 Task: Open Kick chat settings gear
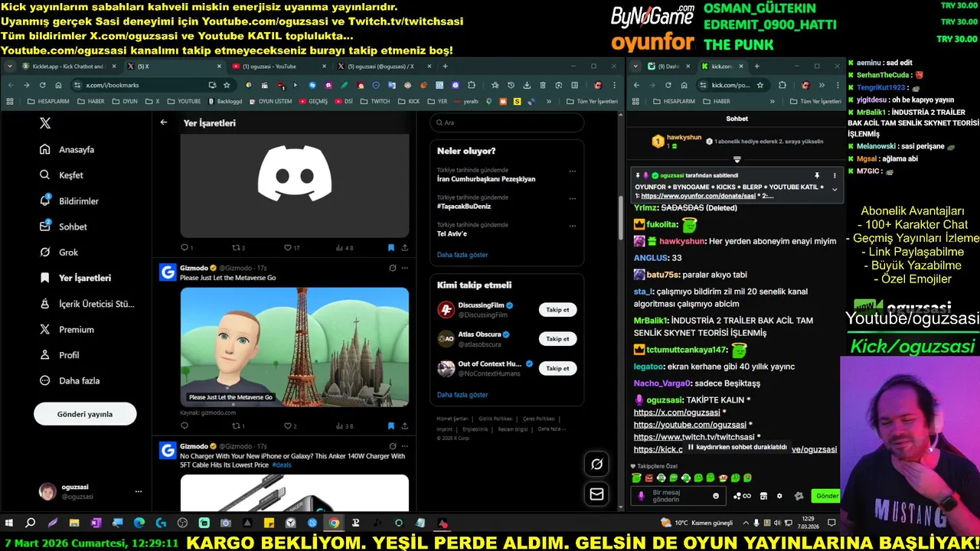779,496
